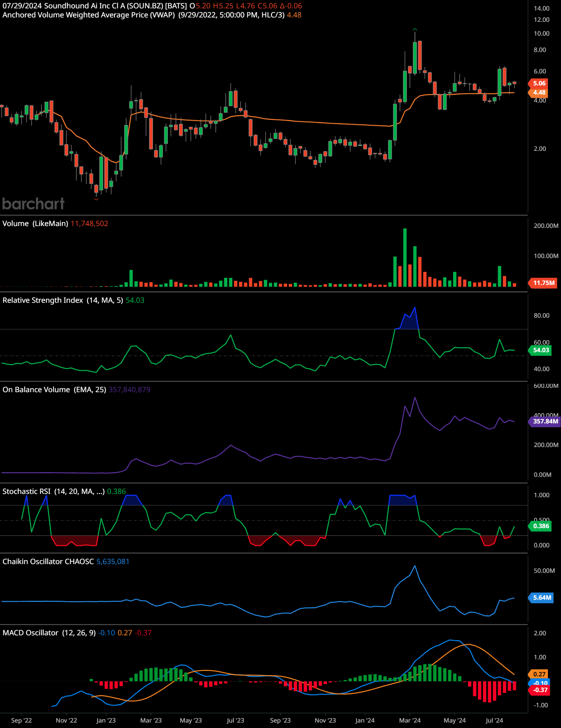Viewport: 561px width, 728px height.
Task: Click the 80.00 RSI axis label
Action: (541, 315)
